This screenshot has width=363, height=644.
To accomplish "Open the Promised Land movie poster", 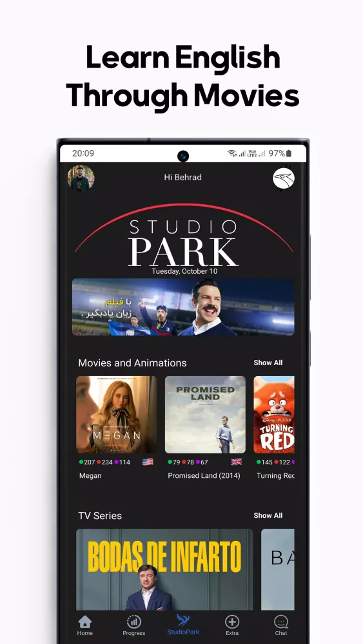I will (205, 415).
